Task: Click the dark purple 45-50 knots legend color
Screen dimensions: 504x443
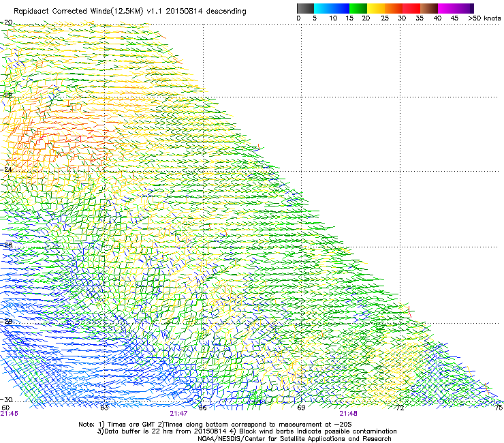Action: tap(464, 8)
